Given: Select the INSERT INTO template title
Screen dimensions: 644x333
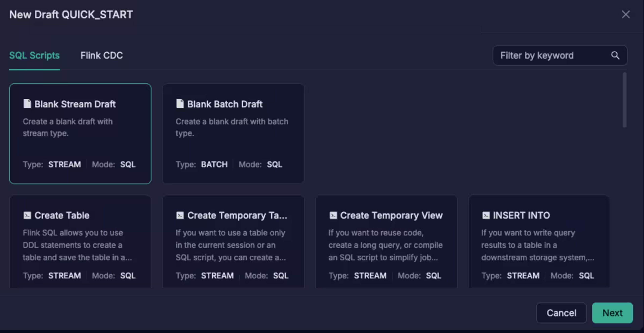Looking at the screenshot, I should point(521,215).
